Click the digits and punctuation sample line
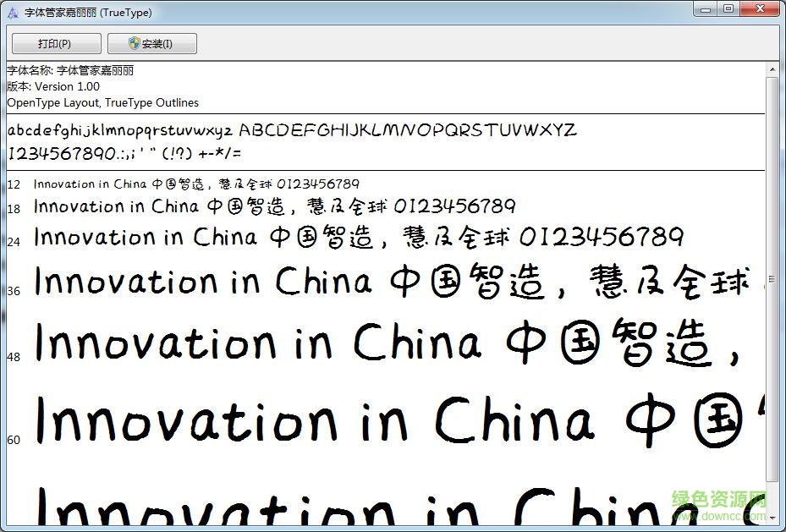 point(124,153)
